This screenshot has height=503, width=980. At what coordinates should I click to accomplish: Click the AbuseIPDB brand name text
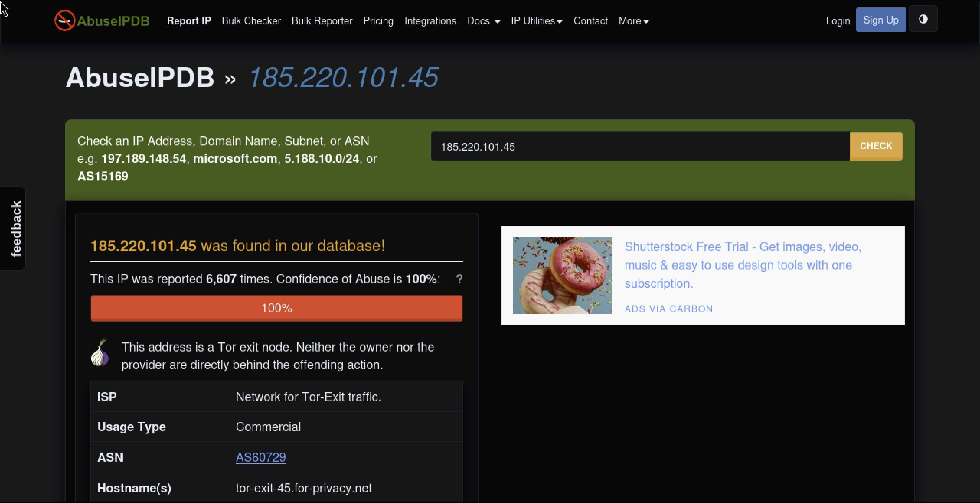pos(113,21)
